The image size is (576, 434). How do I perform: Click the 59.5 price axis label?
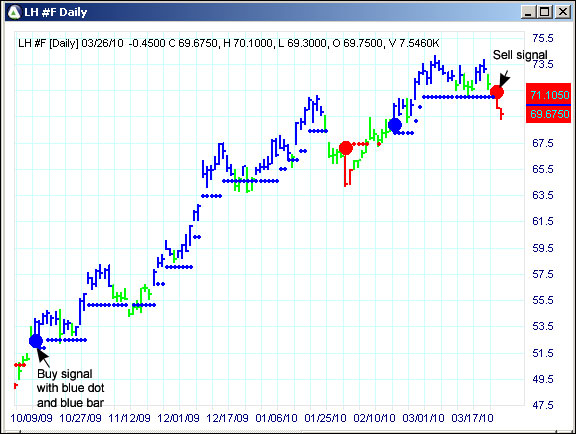point(543,248)
